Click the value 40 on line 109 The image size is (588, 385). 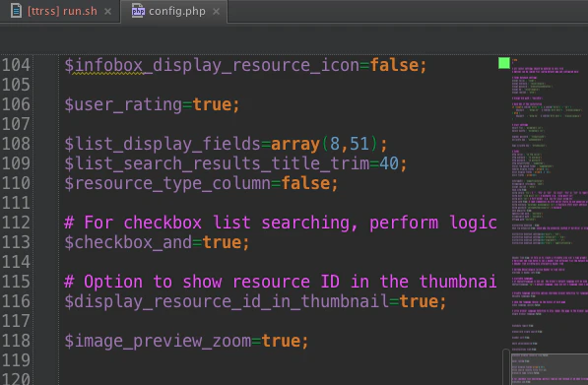(x=389, y=163)
